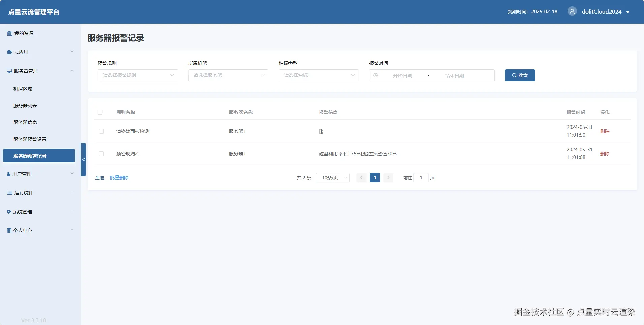Open the 预警规则 dropdown
Screen dimensions: 644x325
pyautogui.click(x=138, y=75)
